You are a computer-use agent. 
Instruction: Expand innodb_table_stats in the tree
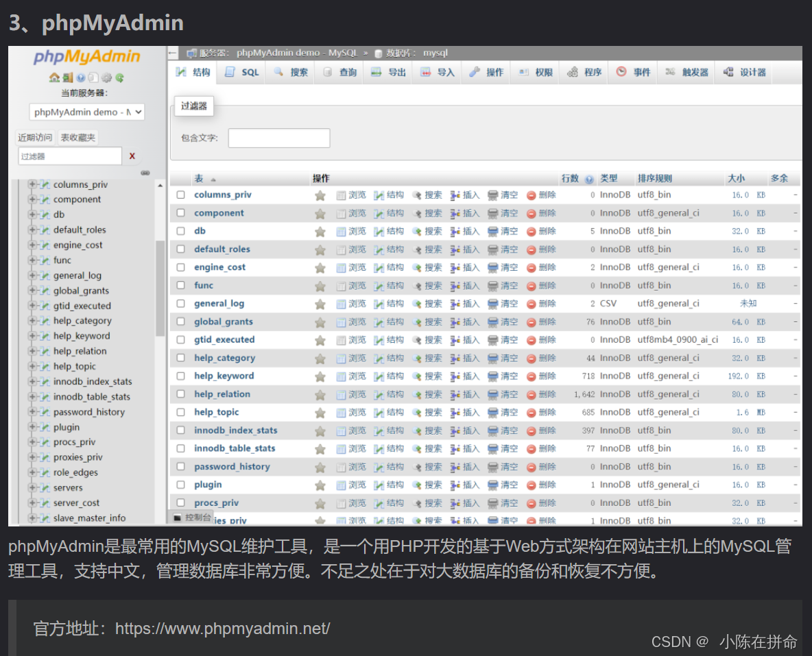[32, 397]
